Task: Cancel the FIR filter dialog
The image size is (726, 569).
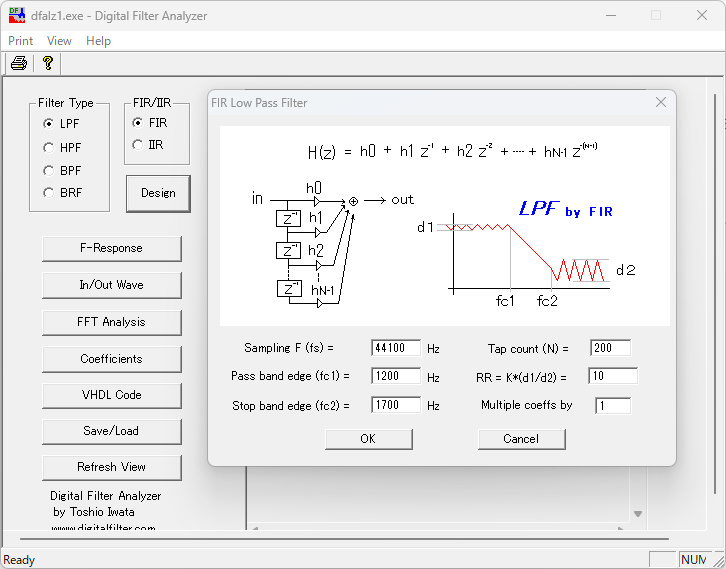Action: [521, 439]
